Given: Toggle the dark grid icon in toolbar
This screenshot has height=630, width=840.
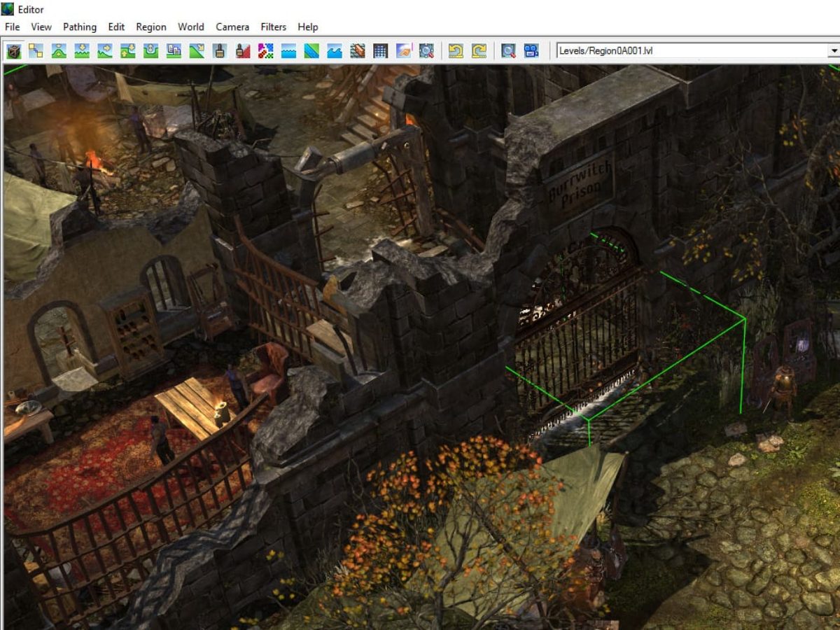Looking at the screenshot, I should coord(380,50).
